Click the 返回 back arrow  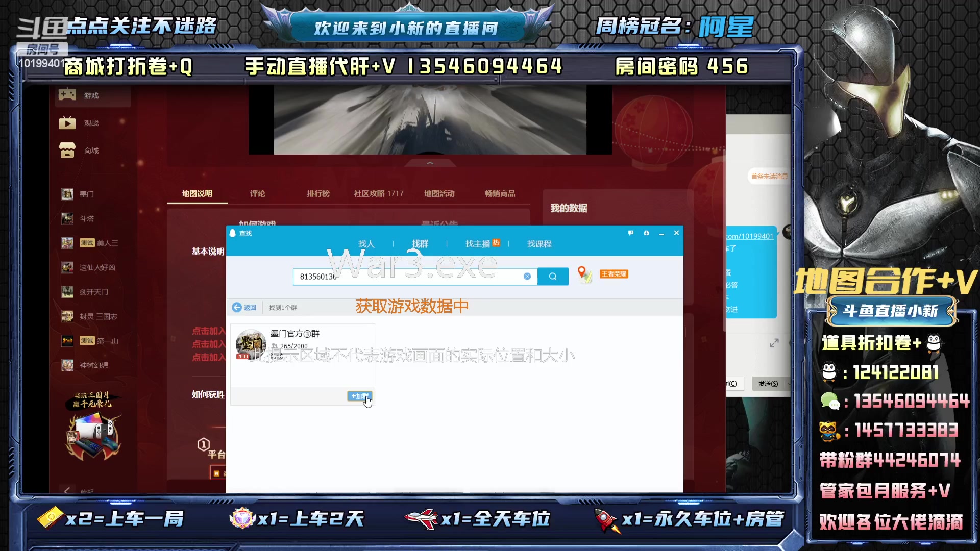pos(244,308)
